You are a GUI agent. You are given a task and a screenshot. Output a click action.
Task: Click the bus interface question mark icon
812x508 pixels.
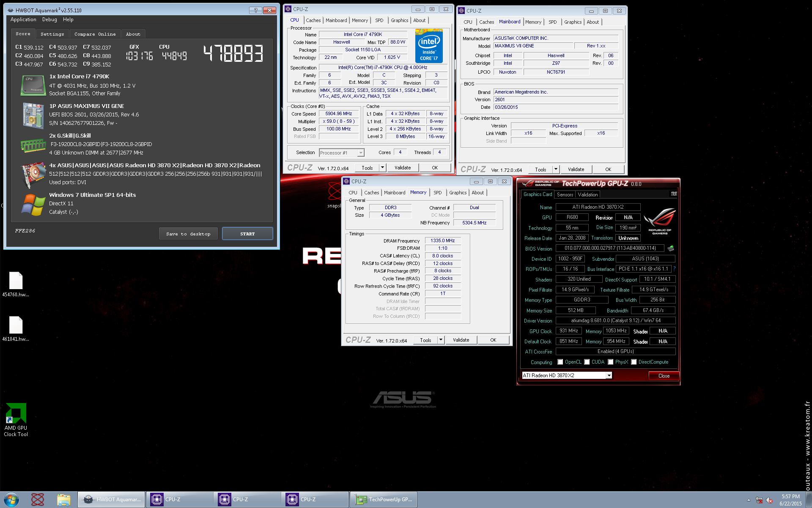click(x=674, y=268)
